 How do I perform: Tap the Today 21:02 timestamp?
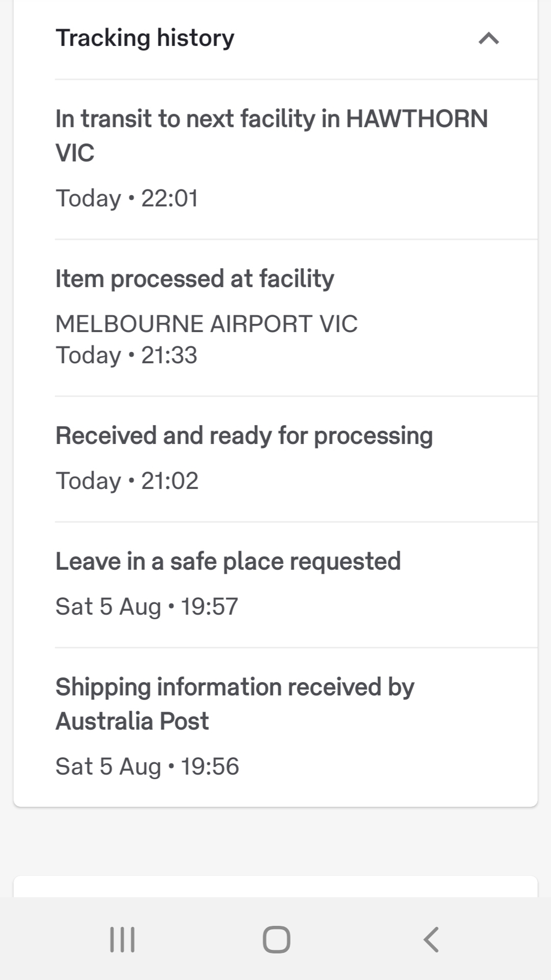127,481
